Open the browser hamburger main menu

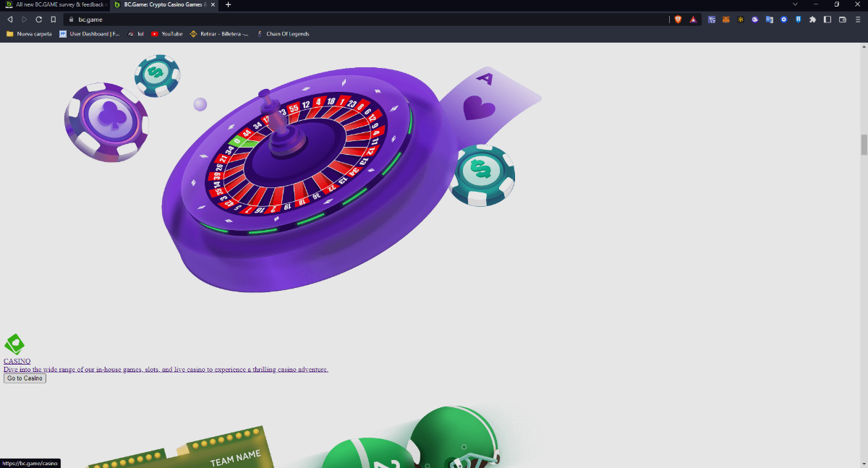(857, 20)
